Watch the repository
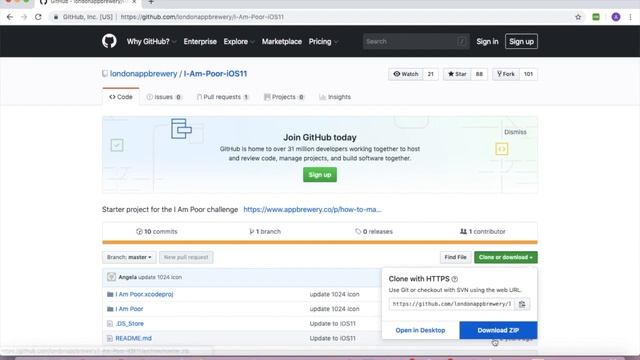The height and width of the screenshot is (360, 640). [x=406, y=74]
